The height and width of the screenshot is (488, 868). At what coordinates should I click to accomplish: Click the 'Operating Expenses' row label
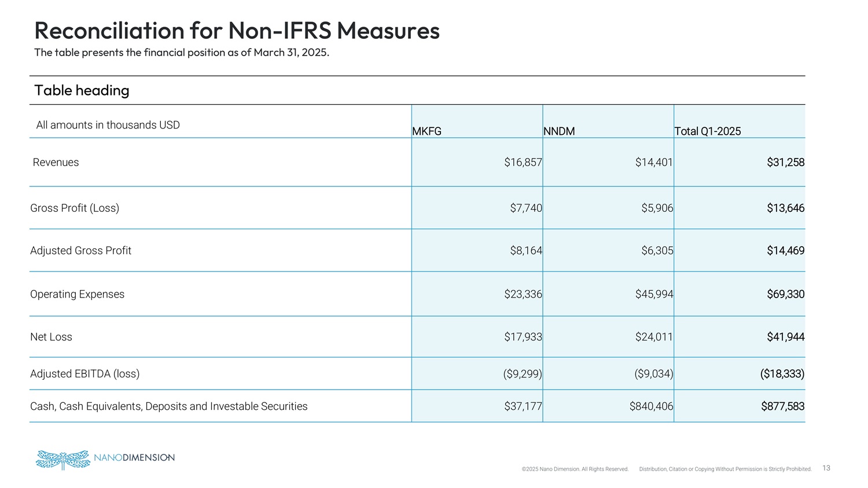77,294
